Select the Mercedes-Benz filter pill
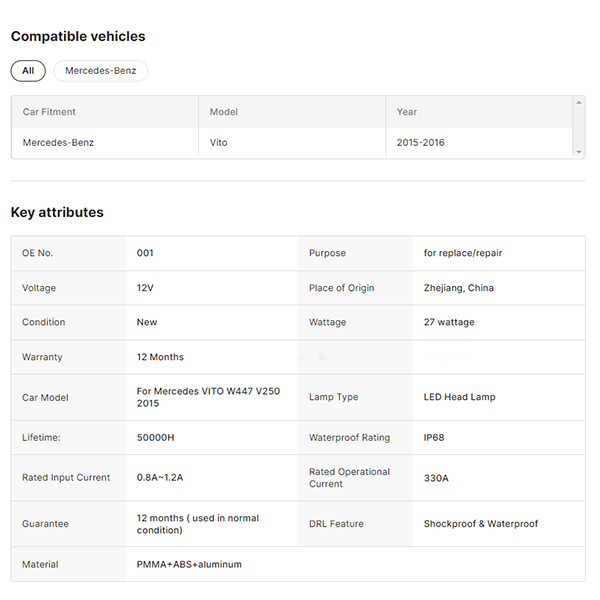 point(101,71)
